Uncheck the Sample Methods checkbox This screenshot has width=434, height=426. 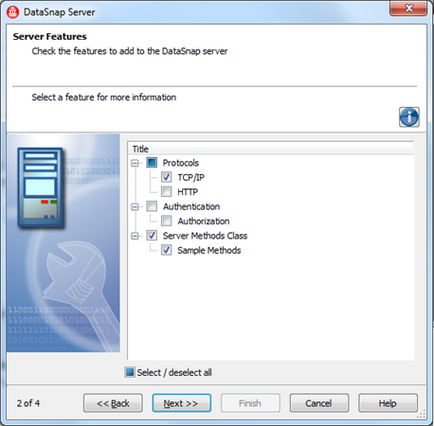tap(166, 250)
